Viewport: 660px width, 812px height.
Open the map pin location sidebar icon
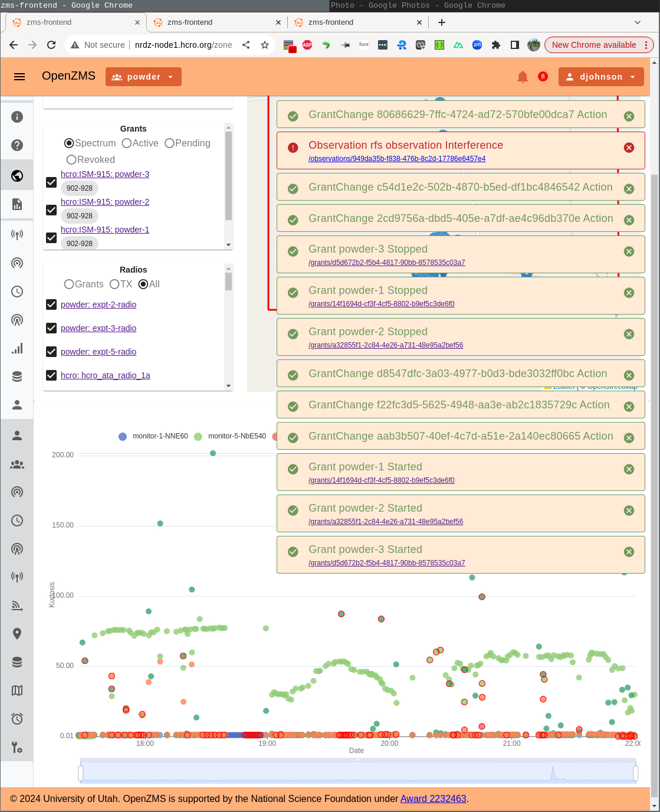[17, 634]
